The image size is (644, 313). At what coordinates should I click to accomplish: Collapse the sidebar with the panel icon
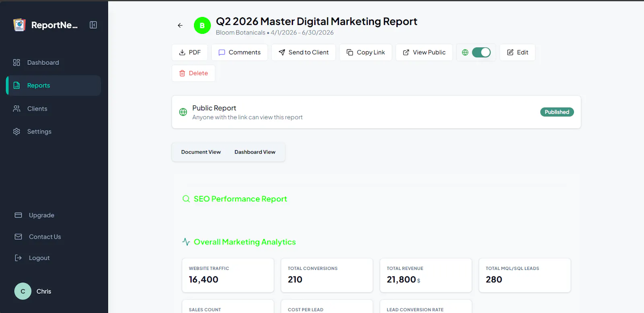coord(93,25)
